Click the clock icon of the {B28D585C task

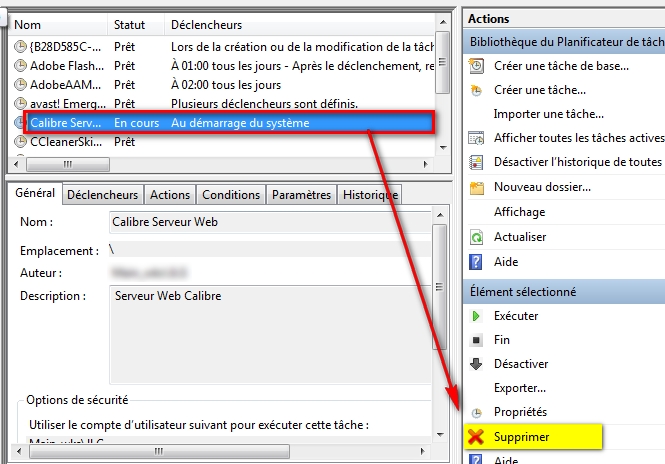point(20,47)
